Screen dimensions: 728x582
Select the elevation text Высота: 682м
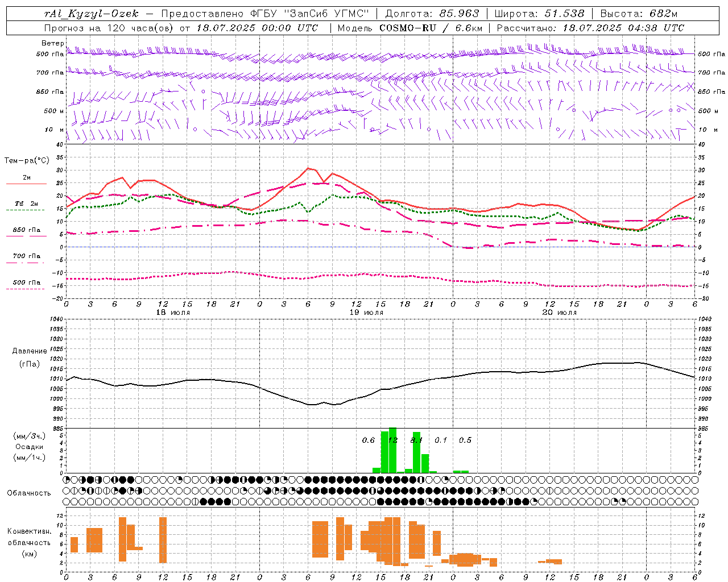click(639, 14)
